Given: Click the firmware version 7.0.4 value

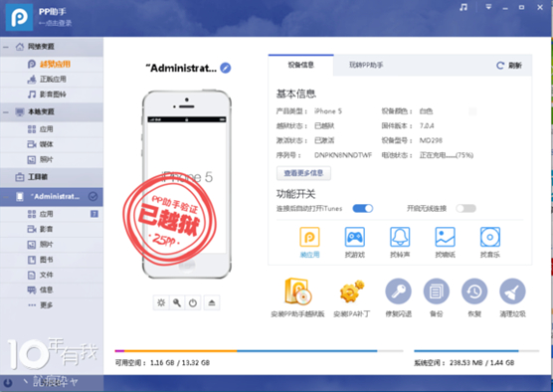Looking at the screenshot, I should pyautogui.click(x=427, y=125).
